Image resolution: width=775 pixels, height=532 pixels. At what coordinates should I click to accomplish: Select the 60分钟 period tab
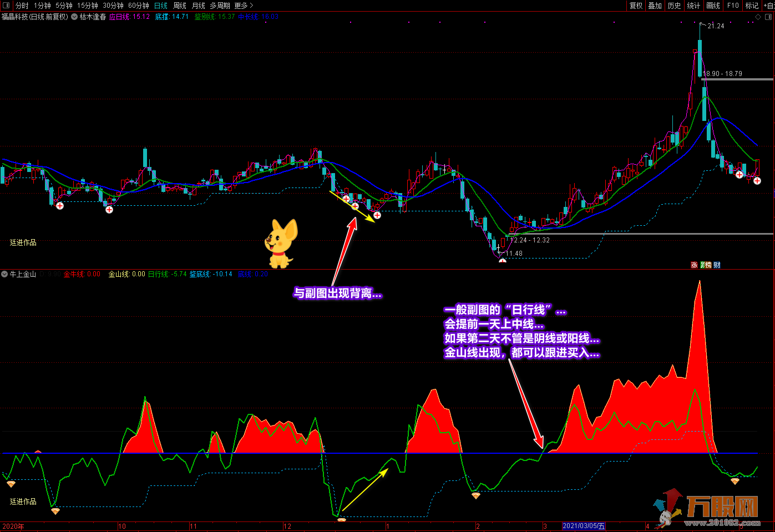(139, 6)
